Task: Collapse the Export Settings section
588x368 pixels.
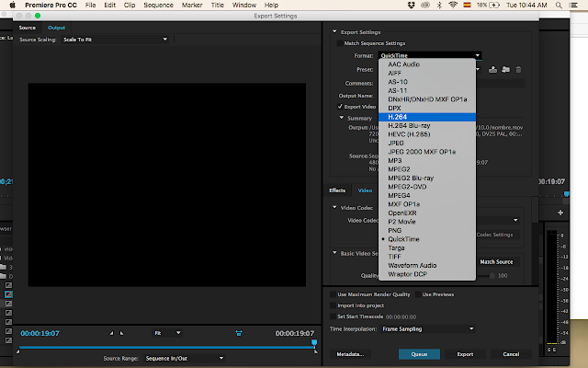Action: (x=334, y=32)
